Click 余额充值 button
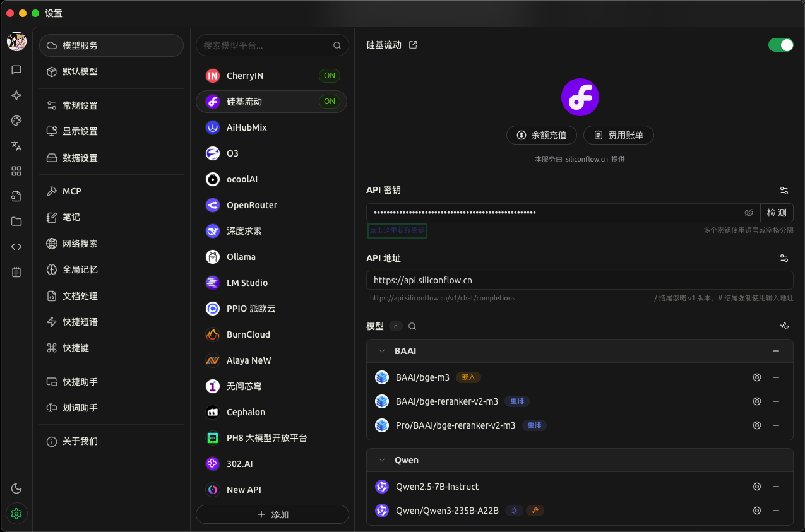This screenshot has width=805, height=532. [x=541, y=135]
